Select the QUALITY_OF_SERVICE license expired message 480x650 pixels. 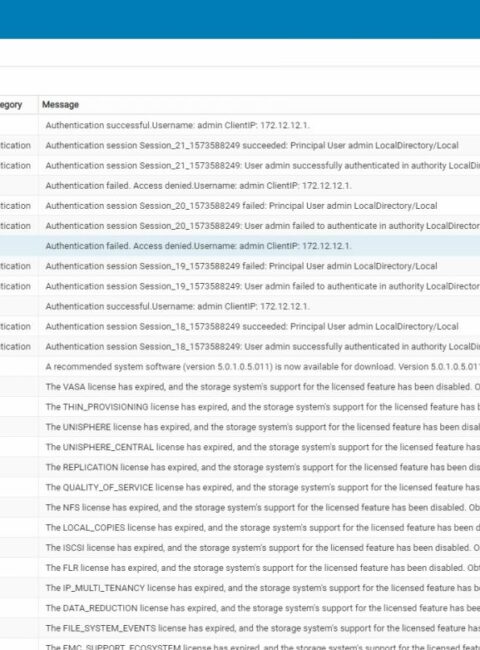(x=240, y=487)
